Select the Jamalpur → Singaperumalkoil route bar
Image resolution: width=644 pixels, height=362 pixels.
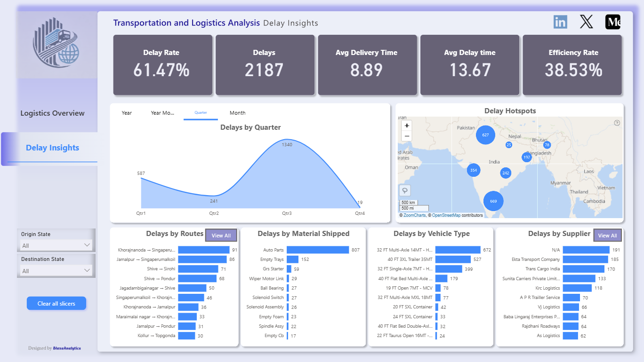[x=202, y=260]
